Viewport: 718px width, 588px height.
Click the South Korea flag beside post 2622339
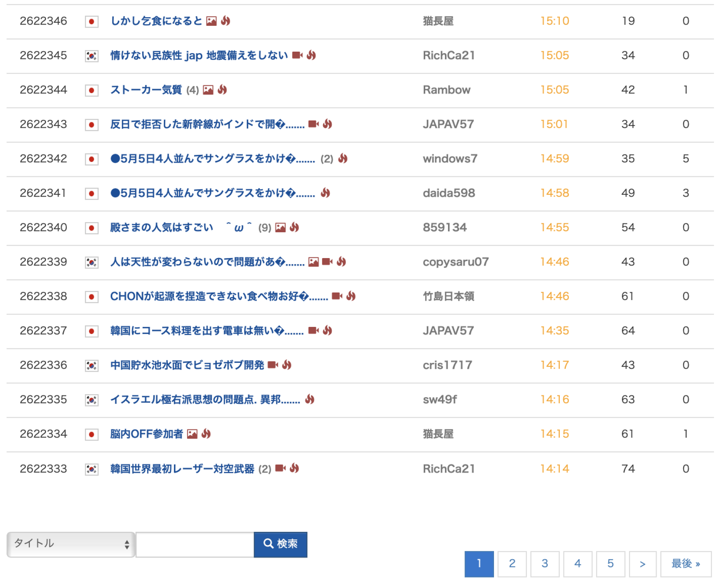coord(92,263)
